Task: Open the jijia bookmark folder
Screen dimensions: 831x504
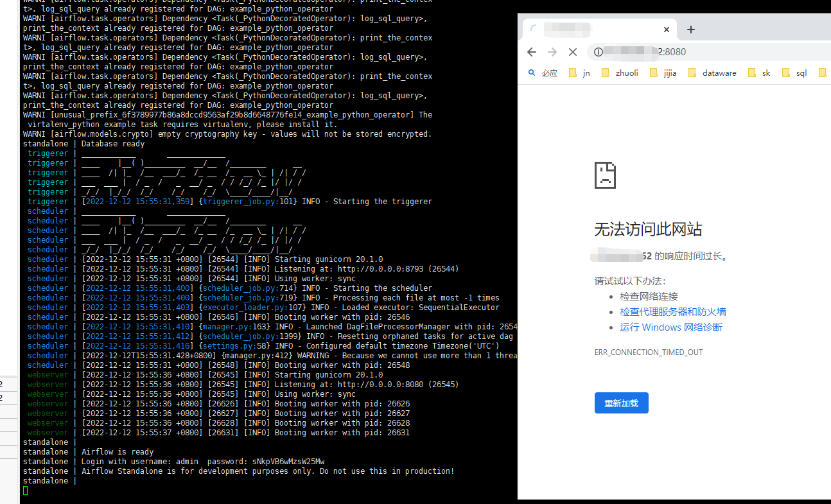Action: (x=663, y=73)
